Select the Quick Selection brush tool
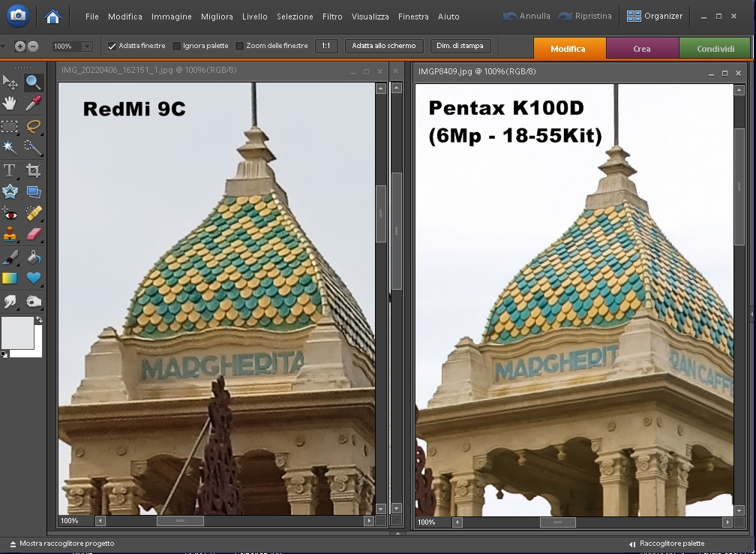The width and height of the screenshot is (756, 554). click(x=33, y=147)
